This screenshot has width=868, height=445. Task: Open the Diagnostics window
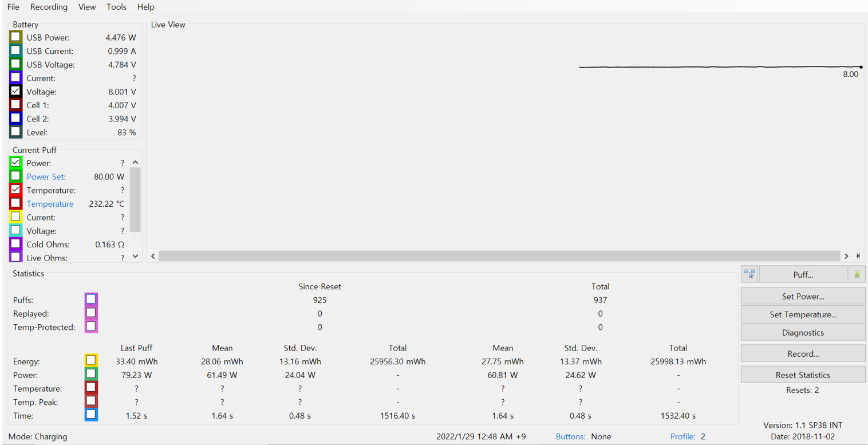coord(803,333)
